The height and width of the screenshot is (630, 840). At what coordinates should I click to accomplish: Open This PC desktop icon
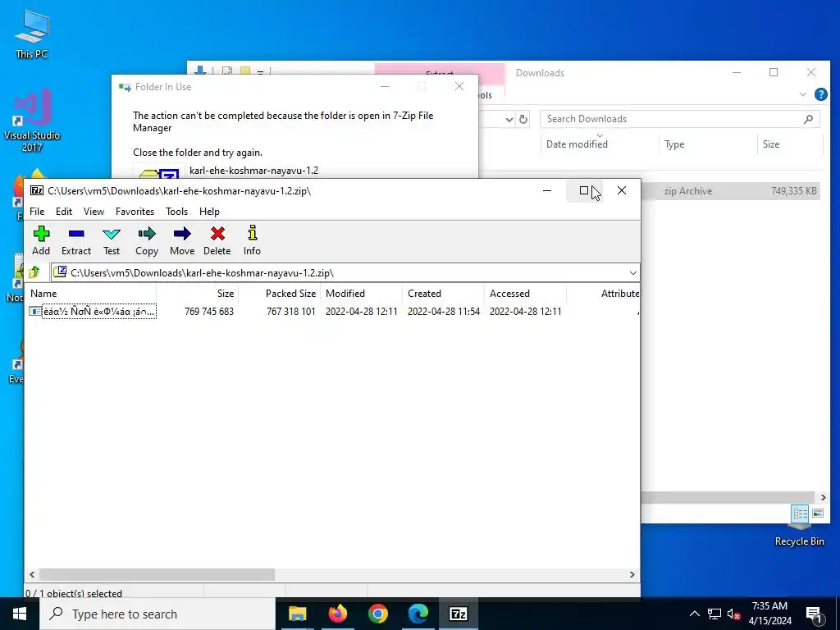coord(32,33)
